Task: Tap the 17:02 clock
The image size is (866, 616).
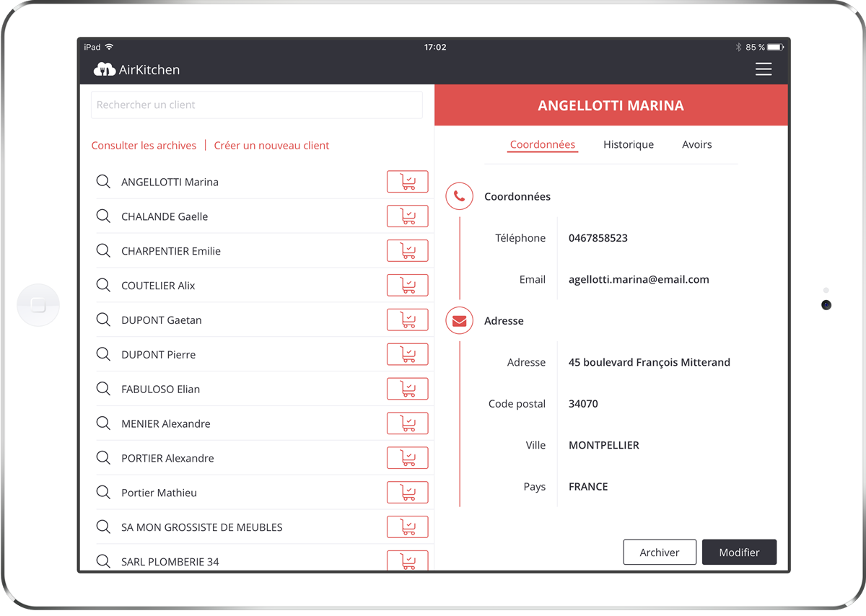Action: (x=435, y=47)
